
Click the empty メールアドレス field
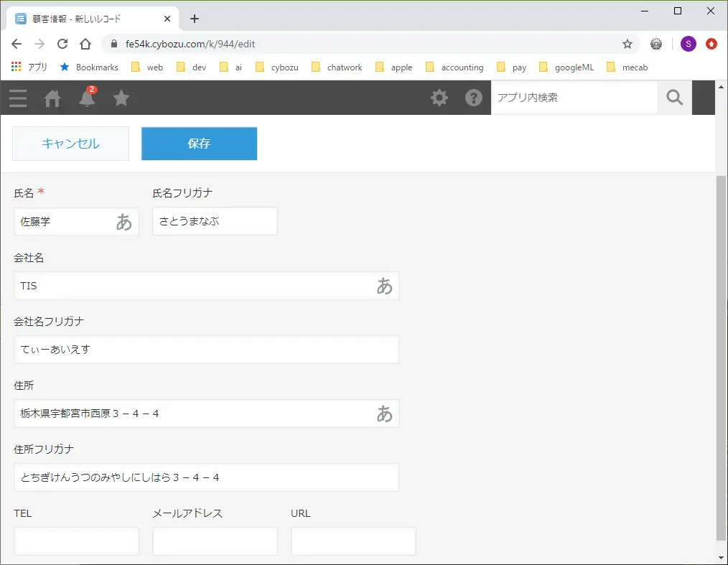point(215,541)
